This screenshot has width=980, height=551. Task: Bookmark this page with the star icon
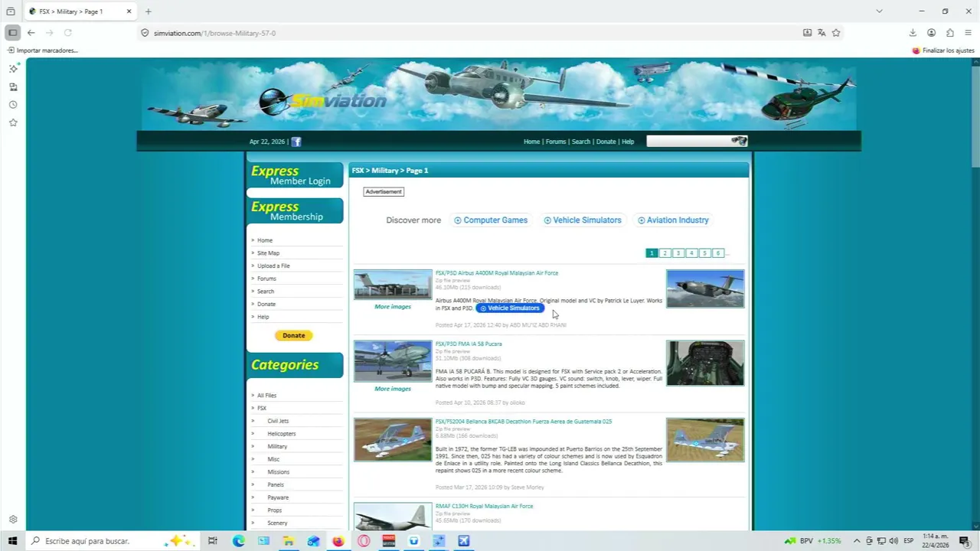(x=836, y=33)
